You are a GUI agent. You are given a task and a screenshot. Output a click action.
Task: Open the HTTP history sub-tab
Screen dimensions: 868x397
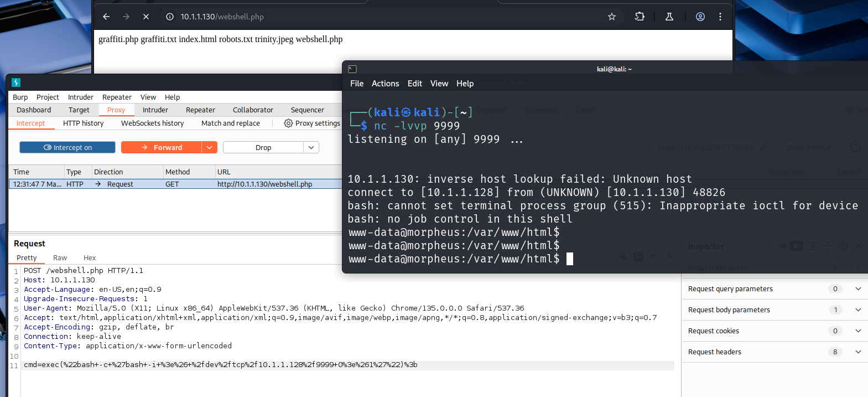(x=84, y=123)
